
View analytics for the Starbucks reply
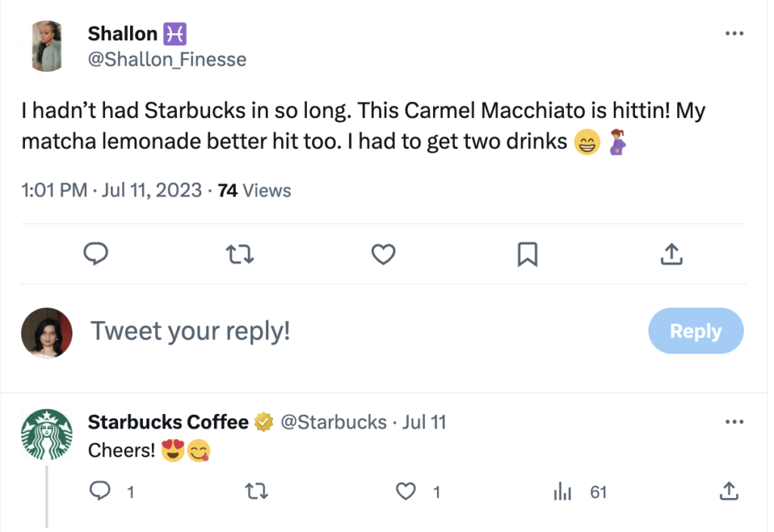(x=562, y=492)
